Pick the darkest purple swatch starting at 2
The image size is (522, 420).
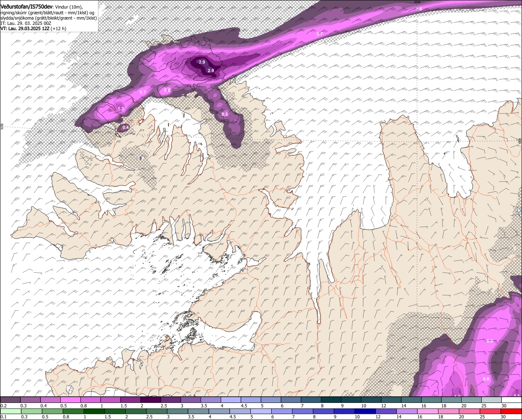pyautogui.click(x=150, y=400)
